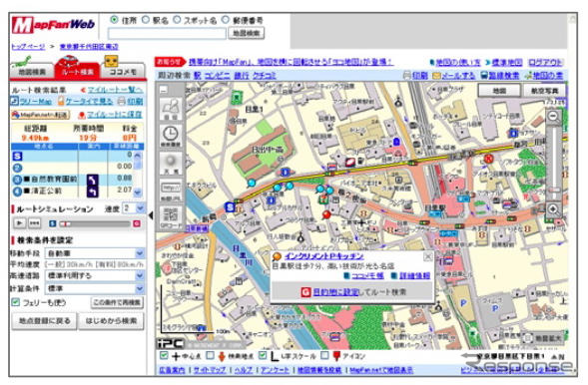The width and height of the screenshot is (588, 385).
Task: Click the MapFan.netへ転送 button
Action: click(x=40, y=115)
